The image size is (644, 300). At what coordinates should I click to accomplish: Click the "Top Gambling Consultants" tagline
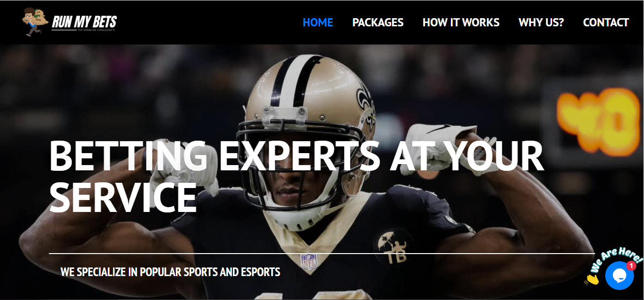[96, 31]
